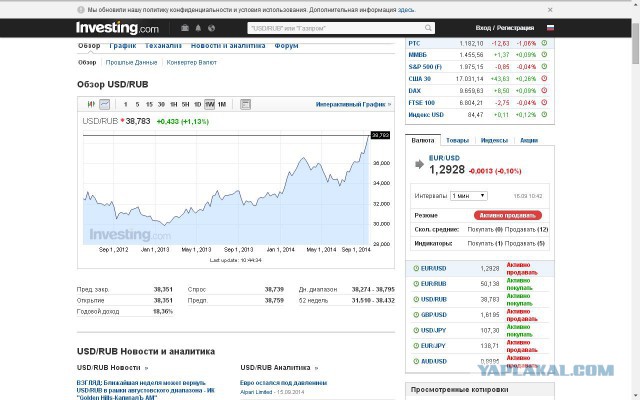640x400 pixels.
Task: Set chart timeframe to 1M
Action: (x=222, y=104)
